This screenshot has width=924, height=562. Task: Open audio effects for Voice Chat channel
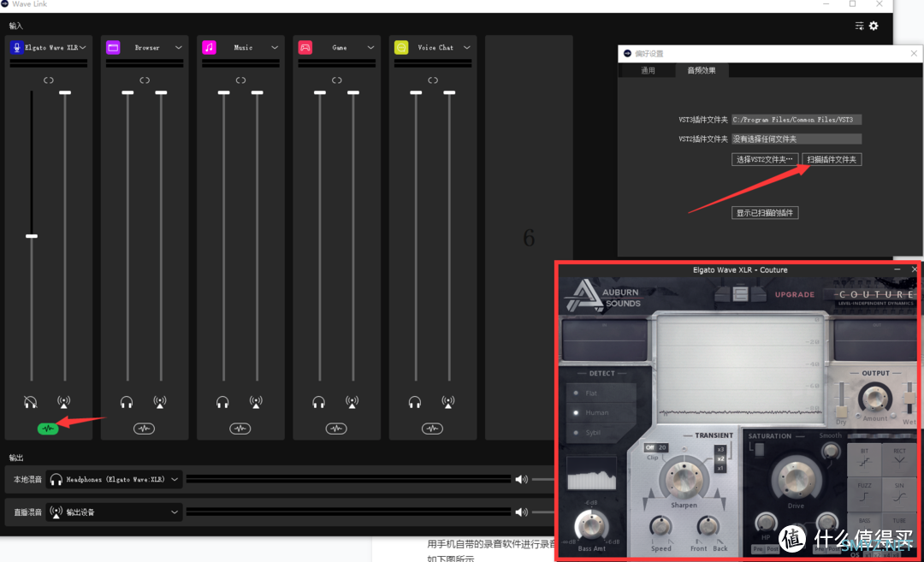432,429
